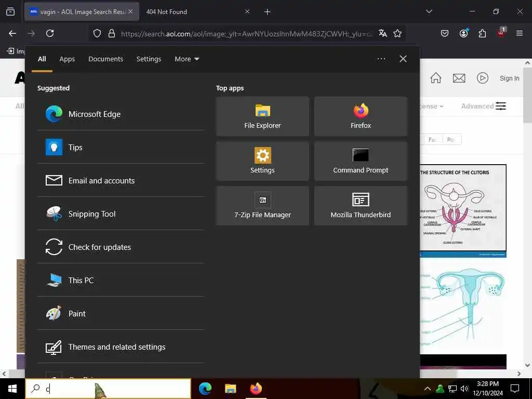532x399 pixels.
Task: Open the Windows Start menu
Action: coord(12,389)
